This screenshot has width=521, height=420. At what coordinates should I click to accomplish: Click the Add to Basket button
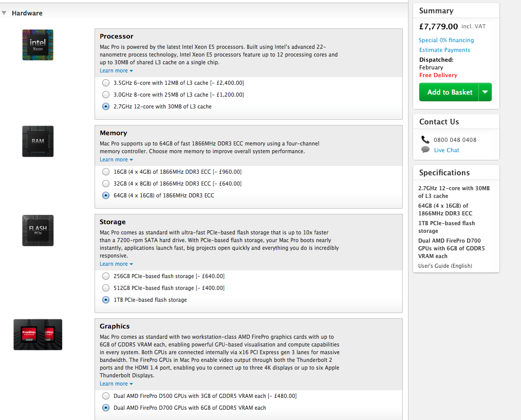449,92
